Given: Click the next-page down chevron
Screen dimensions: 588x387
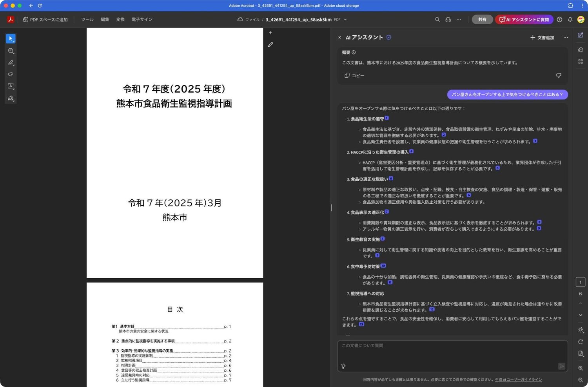Looking at the screenshot, I should [581, 315].
